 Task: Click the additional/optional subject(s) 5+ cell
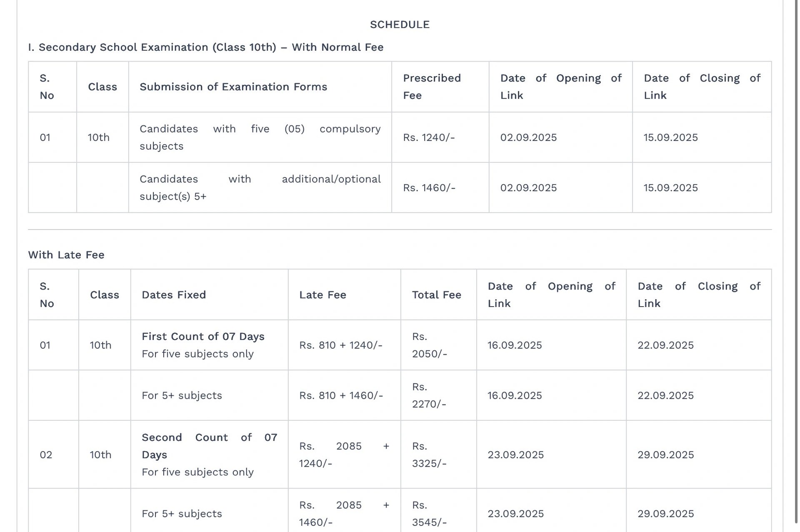pyautogui.click(x=260, y=188)
